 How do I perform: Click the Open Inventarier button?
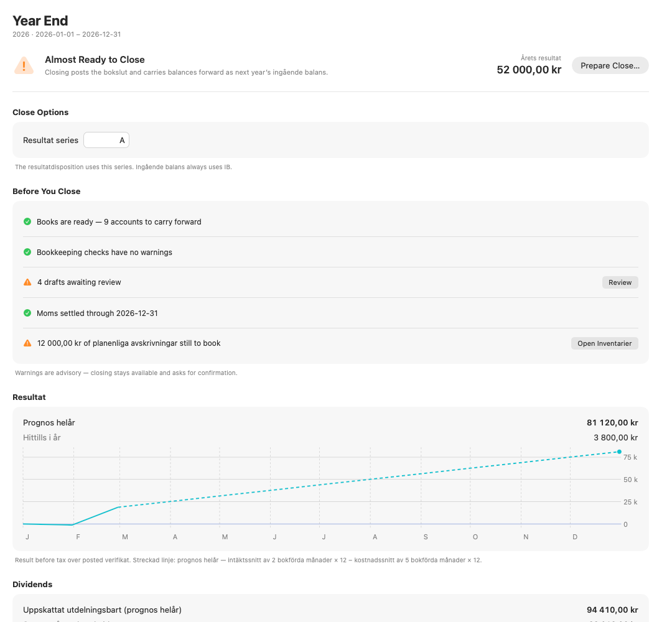(x=604, y=343)
